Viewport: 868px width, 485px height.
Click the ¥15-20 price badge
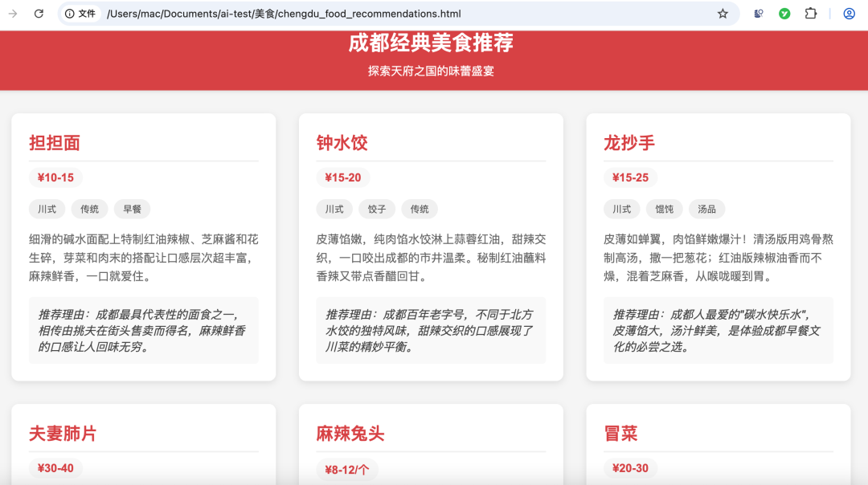342,177
